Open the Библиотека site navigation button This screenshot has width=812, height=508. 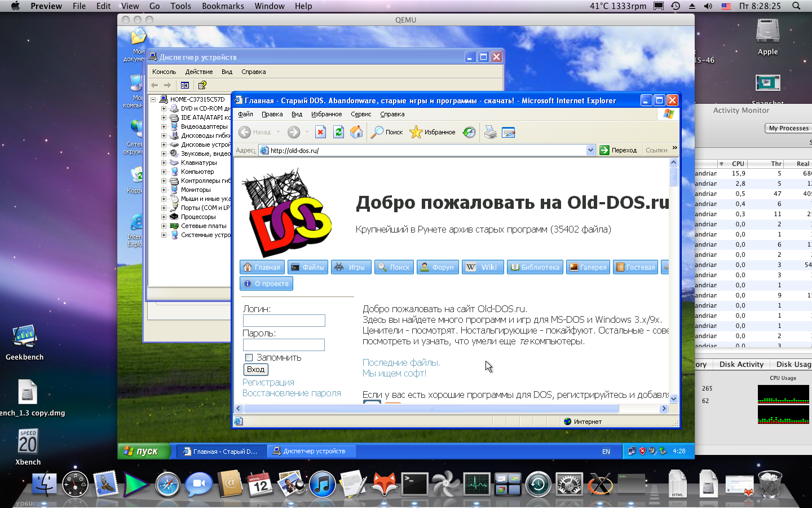(x=535, y=267)
